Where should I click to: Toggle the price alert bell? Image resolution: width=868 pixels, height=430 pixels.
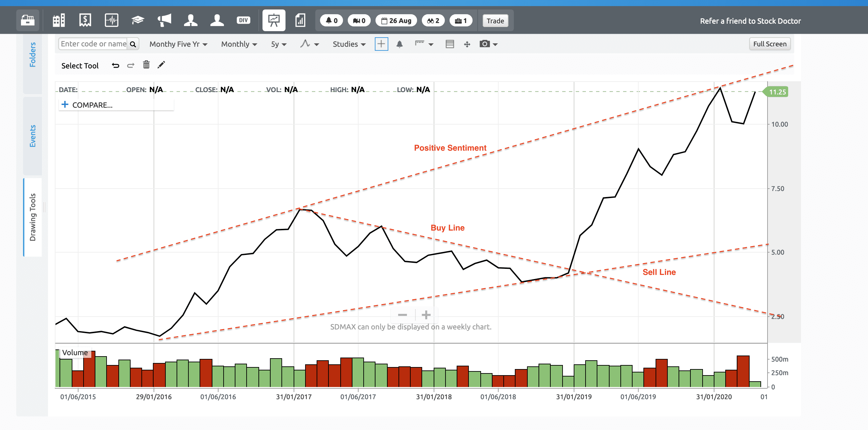click(399, 44)
